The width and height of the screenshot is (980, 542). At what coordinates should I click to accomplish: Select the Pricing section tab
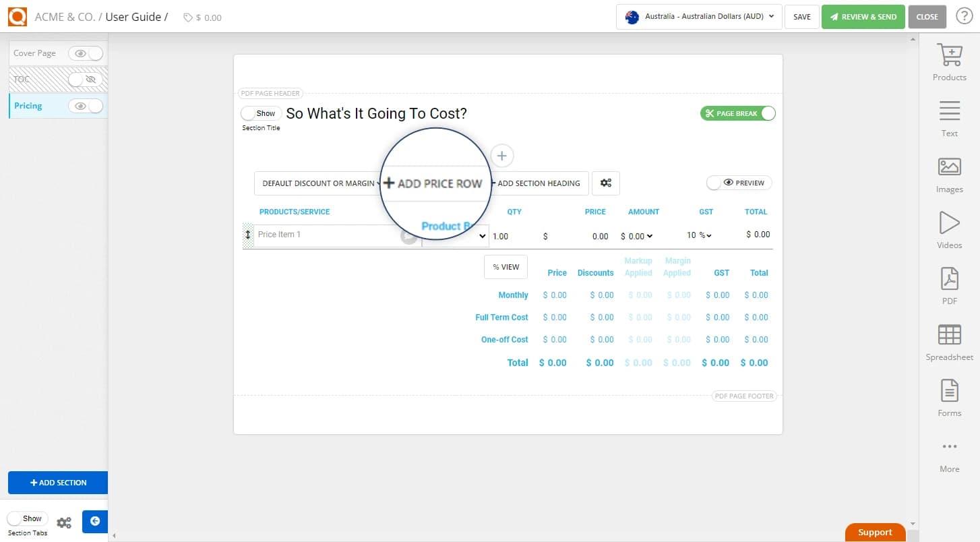click(28, 106)
